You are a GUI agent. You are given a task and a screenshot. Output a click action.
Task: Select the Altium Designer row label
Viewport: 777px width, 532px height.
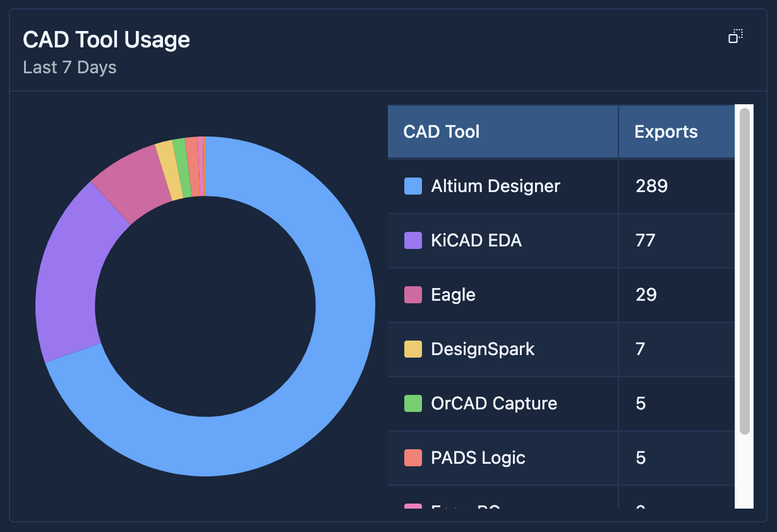click(x=495, y=186)
